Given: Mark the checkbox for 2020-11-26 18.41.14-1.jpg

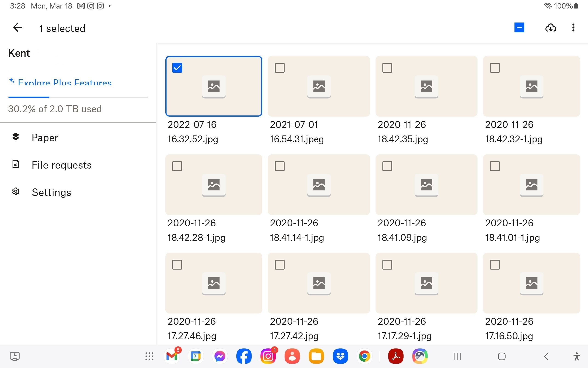Looking at the screenshot, I should pos(280,166).
